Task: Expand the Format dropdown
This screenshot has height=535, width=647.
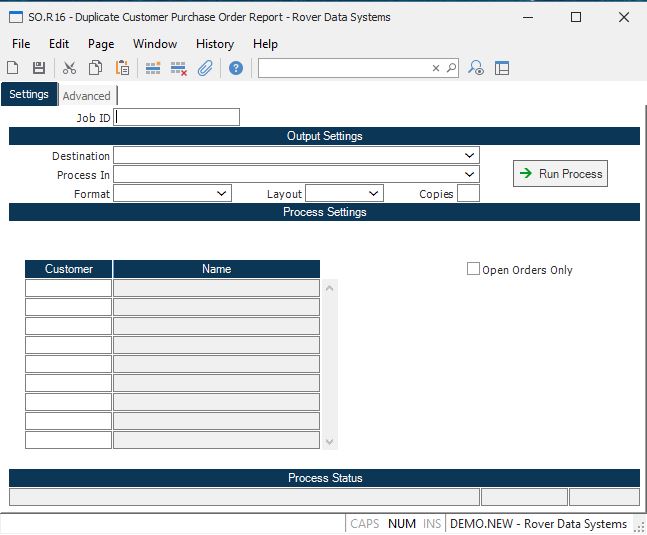Action: coord(221,194)
